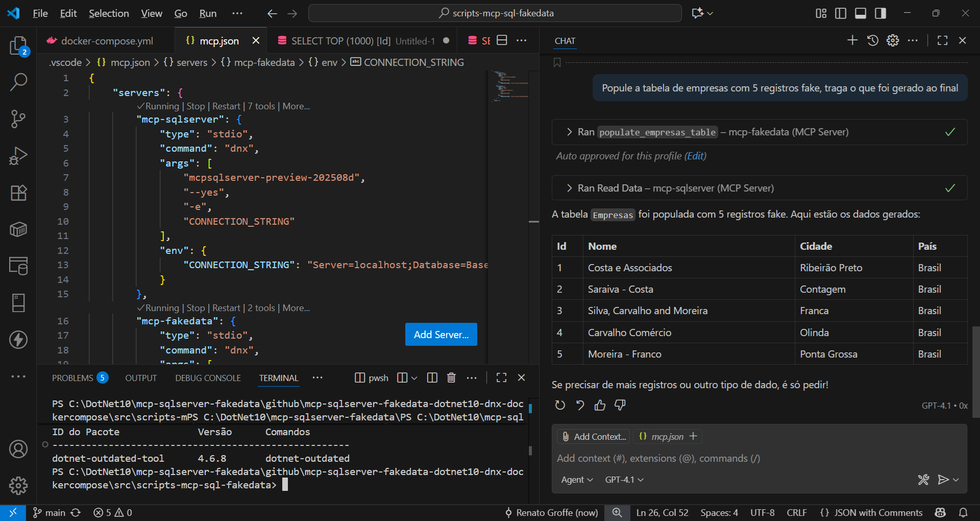This screenshot has width=980, height=521.
Task: Toggle the secondary side bar
Action: coord(880,13)
